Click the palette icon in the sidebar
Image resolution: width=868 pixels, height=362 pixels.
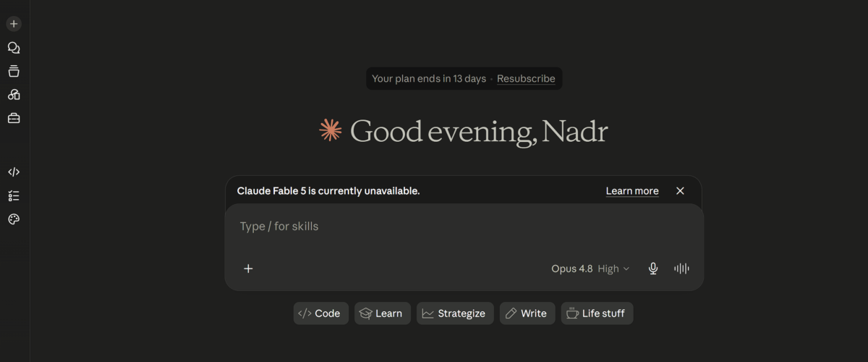point(14,219)
